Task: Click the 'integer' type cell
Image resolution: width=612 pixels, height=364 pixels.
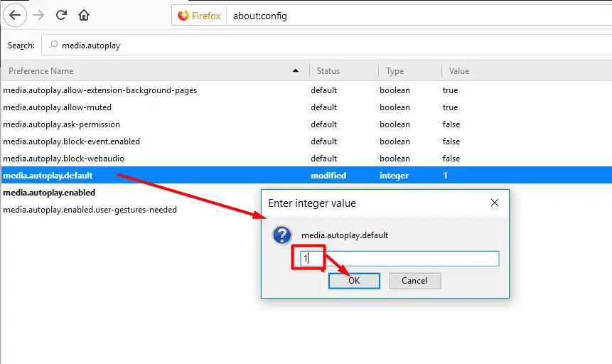Action: pos(394,176)
